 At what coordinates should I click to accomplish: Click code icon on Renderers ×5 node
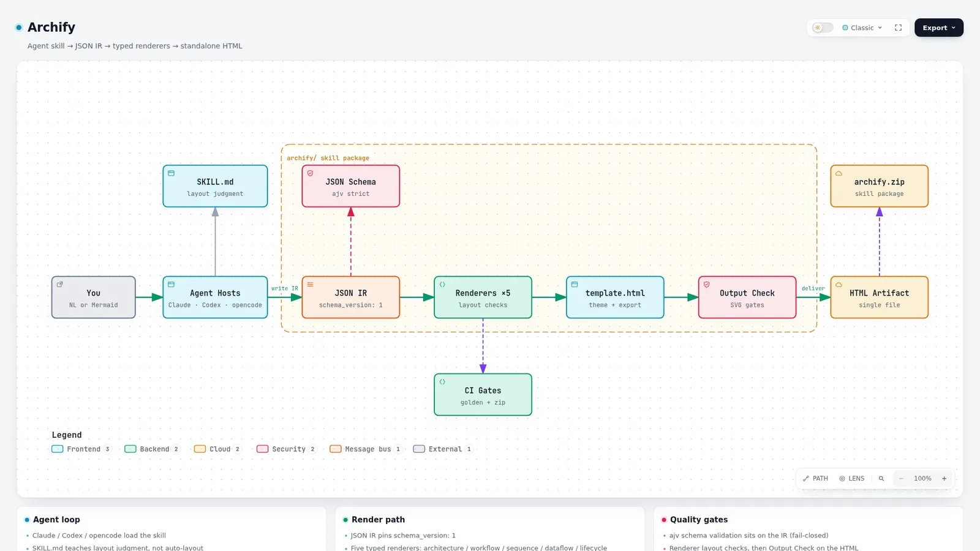pyautogui.click(x=442, y=284)
